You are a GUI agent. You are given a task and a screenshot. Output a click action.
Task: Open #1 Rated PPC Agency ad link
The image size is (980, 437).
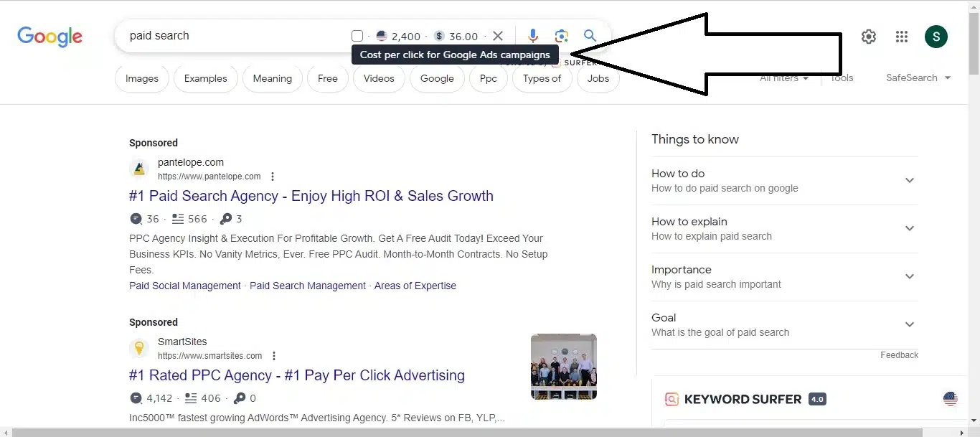[x=297, y=375]
